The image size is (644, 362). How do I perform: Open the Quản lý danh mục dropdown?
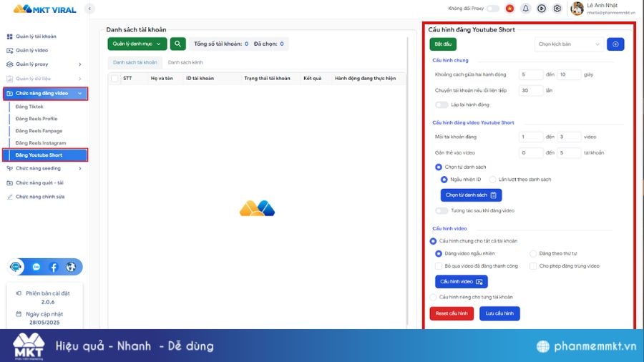point(137,44)
